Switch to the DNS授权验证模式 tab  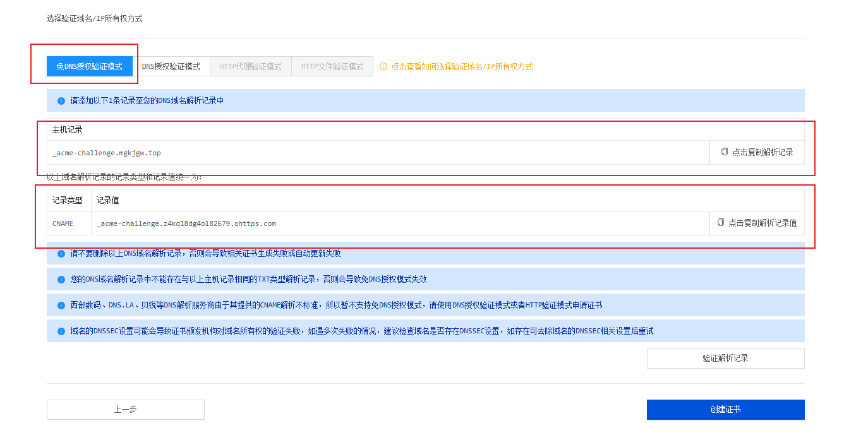(x=171, y=66)
